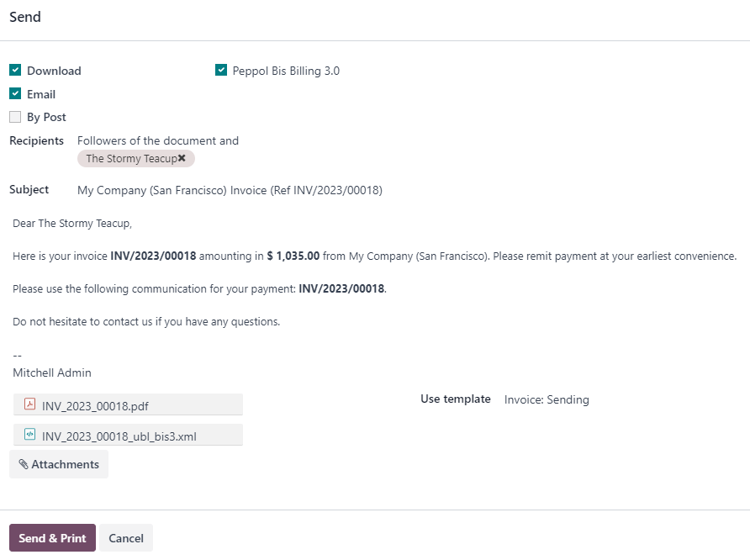Uncheck the Download option
Screen dimensions: 750x560
pyautogui.click(x=14, y=71)
